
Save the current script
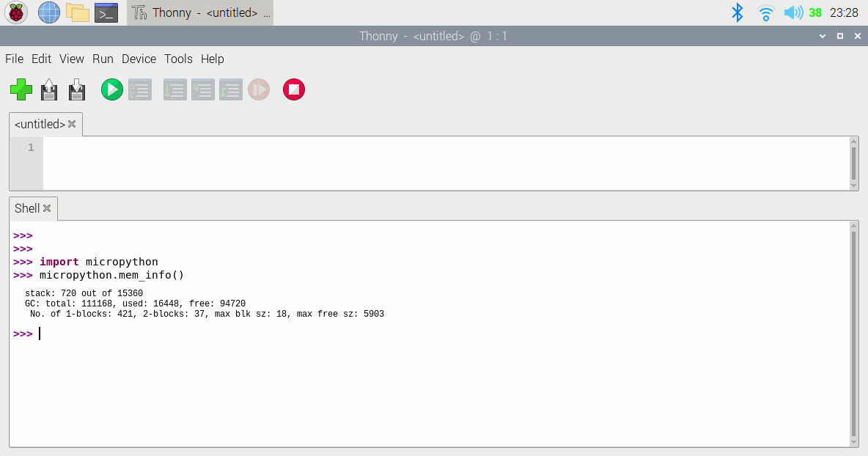point(76,89)
